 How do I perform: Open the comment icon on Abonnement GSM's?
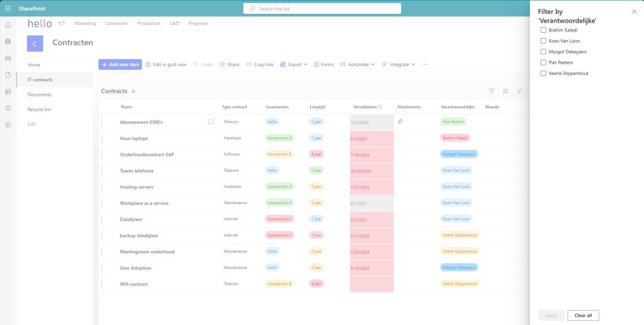[211, 122]
